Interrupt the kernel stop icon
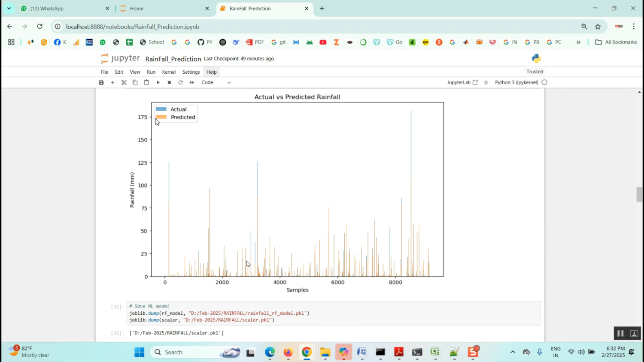This screenshot has width=644, height=362. [x=169, y=82]
